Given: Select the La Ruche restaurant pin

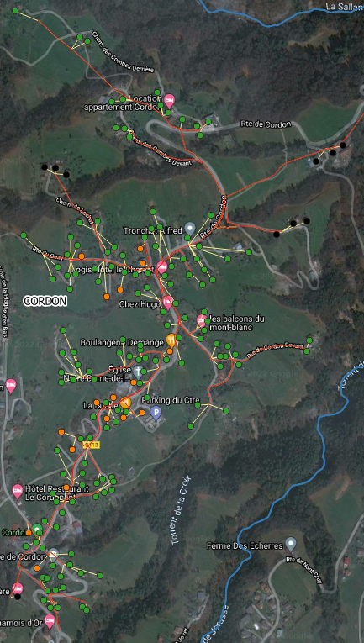Looking at the screenshot, I should click(125, 403).
